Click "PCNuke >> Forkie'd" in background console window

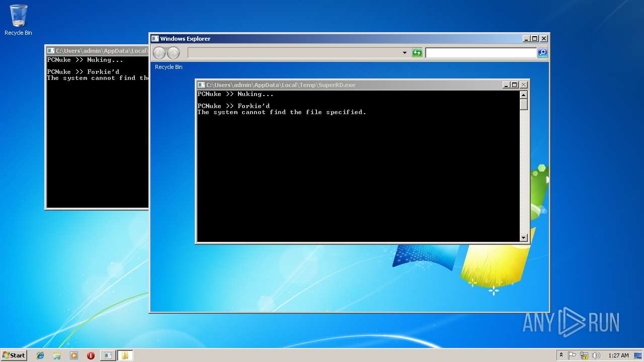pos(83,72)
